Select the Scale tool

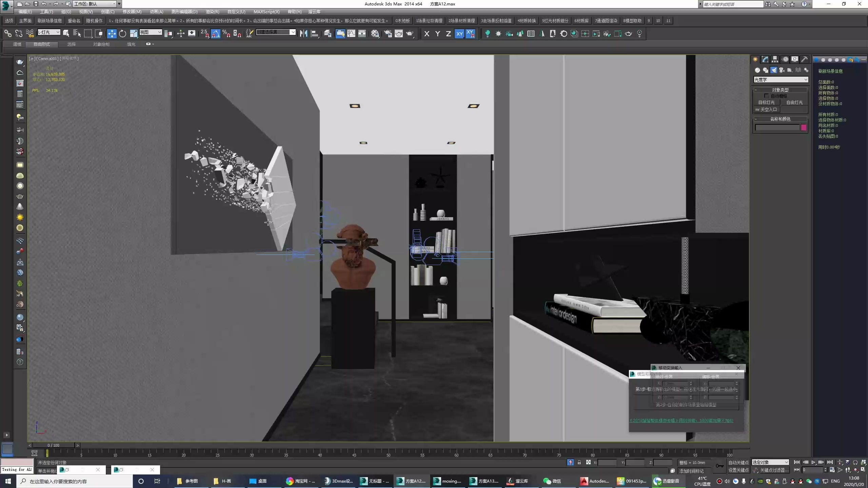tap(133, 33)
